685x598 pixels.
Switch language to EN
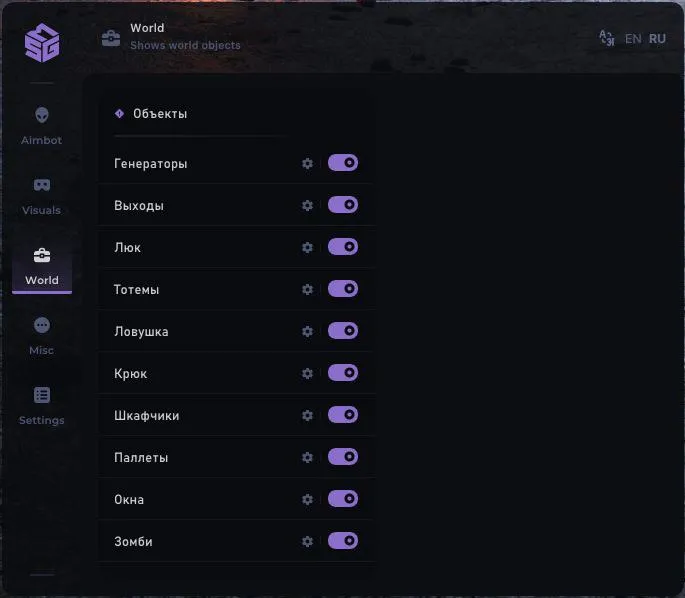click(633, 39)
